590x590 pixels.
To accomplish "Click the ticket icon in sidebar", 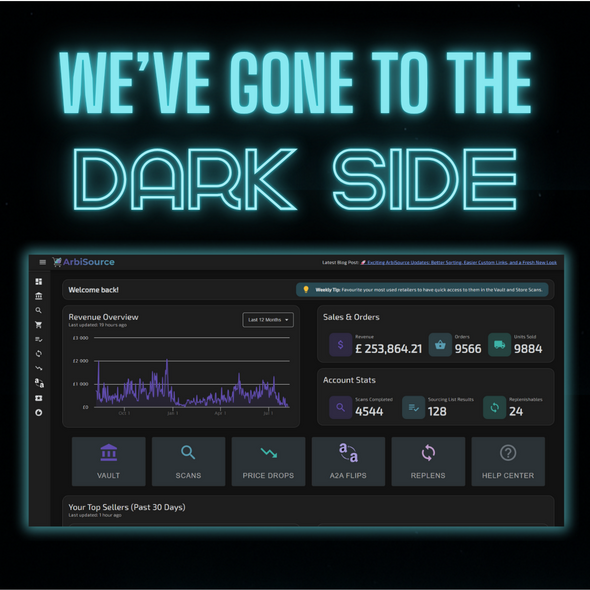I will click(x=39, y=398).
